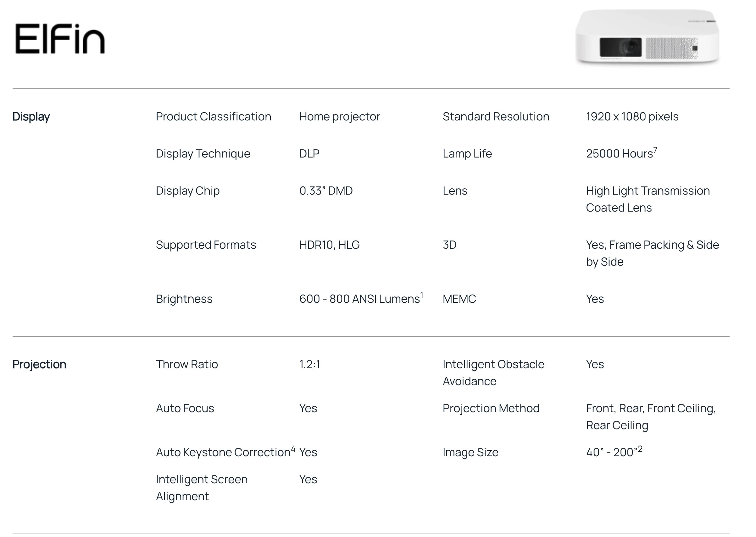Screen dimensions: 756x537
Task: Click the Elfin logo heading
Action: tap(60, 39)
